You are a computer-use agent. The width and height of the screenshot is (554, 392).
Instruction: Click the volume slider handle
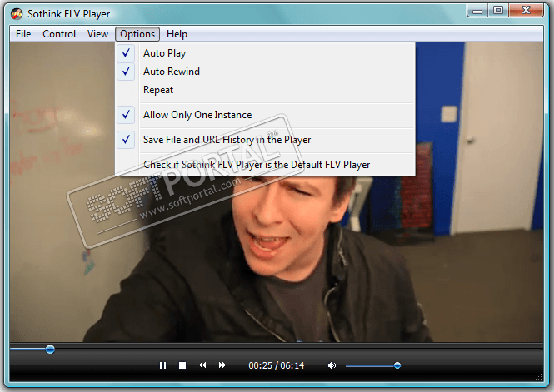tap(397, 365)
